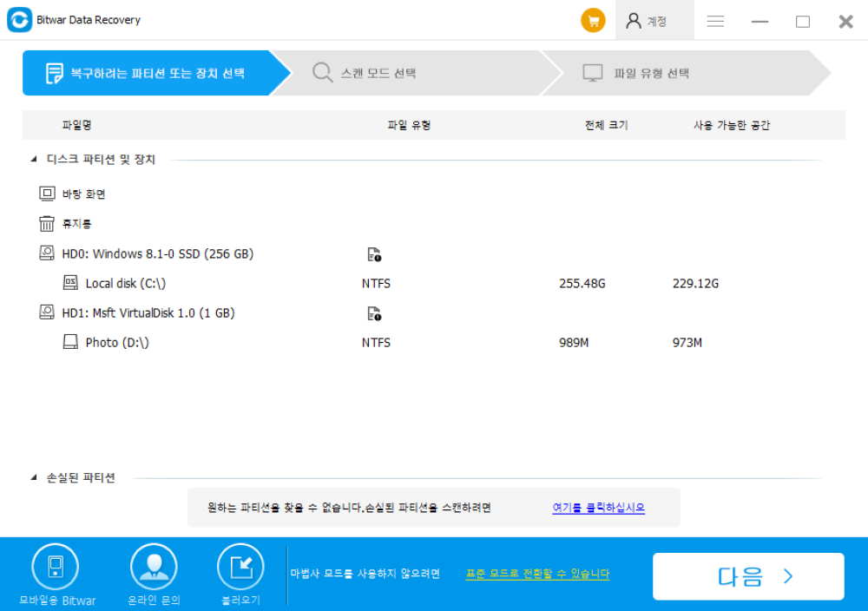Click the 989M total size value
The image size is (868, 611).
pyautogui.click(x=574, y=343)
